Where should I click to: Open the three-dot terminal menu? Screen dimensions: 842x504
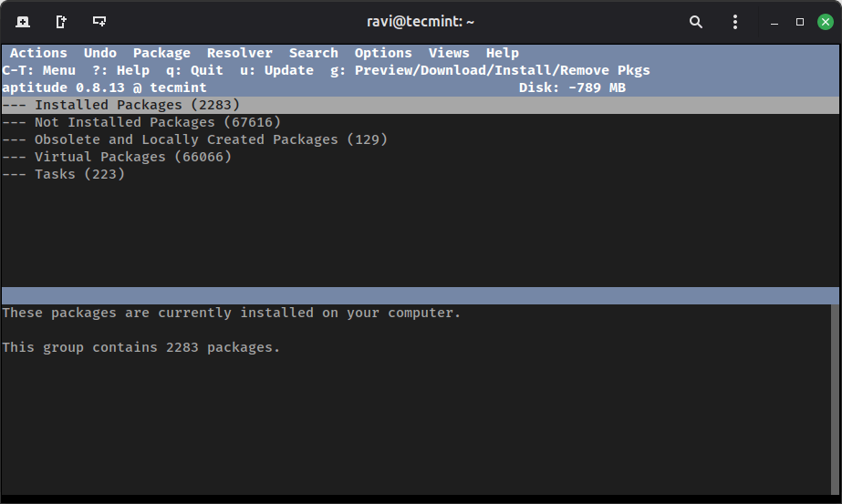pos(735,21)
